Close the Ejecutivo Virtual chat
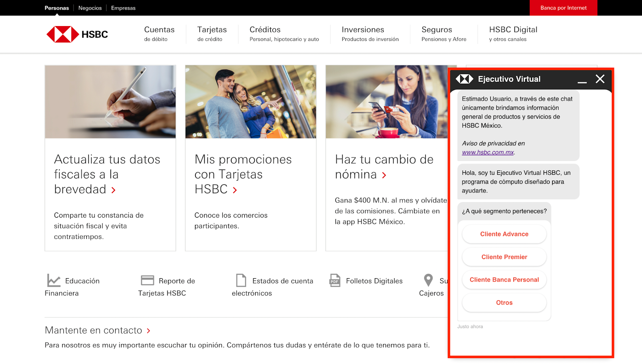This screenshot has height=364, width=642. 600,79
